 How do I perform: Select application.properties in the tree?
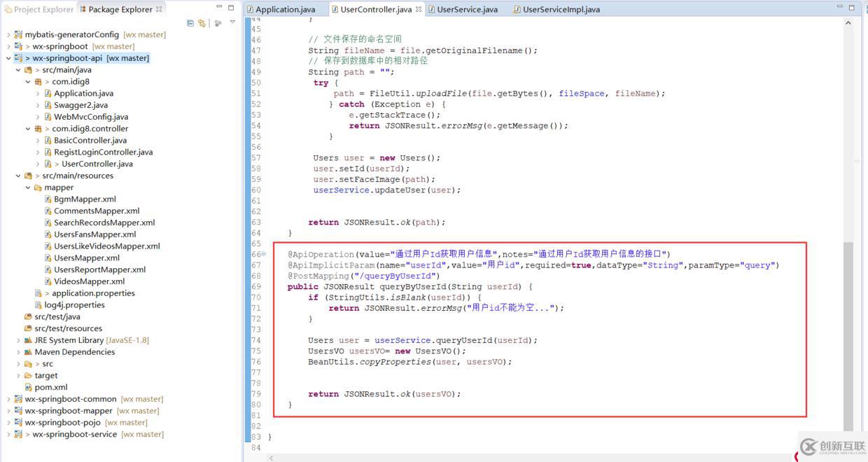[x=93, y=293]
